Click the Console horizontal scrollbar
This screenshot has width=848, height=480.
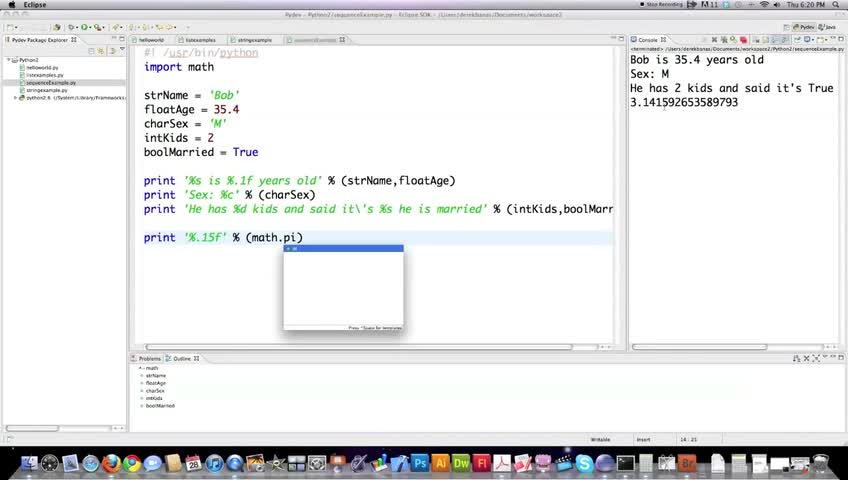coord(699,347)
